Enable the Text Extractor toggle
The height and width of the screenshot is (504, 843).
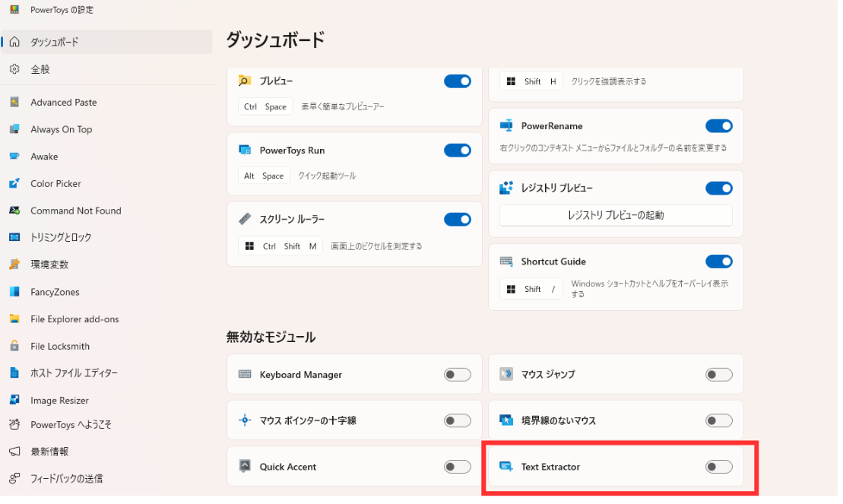(x=719, y=466)
